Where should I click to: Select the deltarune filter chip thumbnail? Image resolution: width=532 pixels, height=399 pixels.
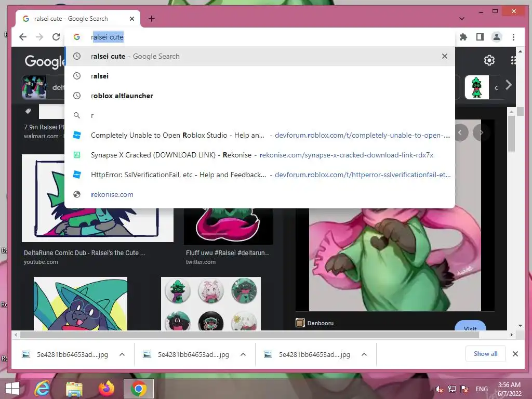(34, 87)
